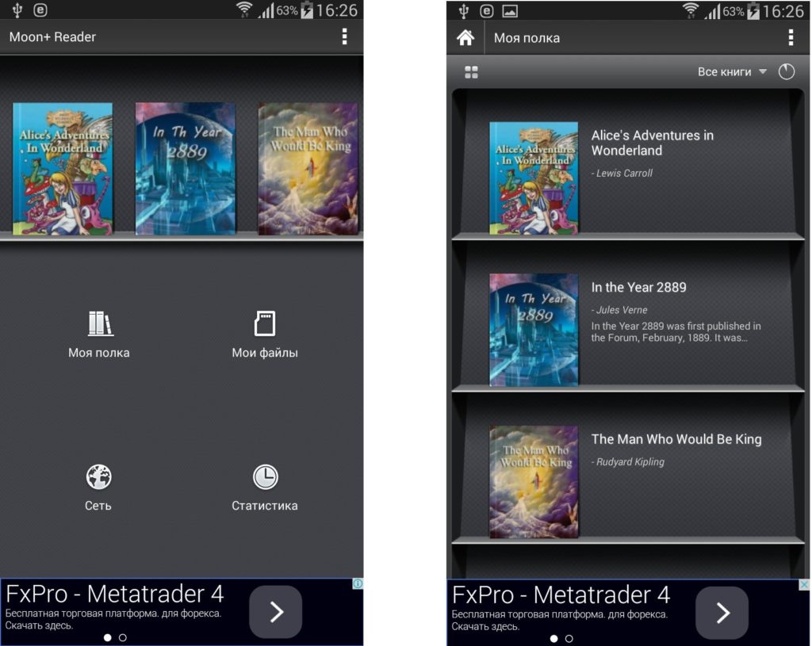The width and height of the screenshot is (812, 646).
Task: Switch shelf to grid view icon
Action: pyautogui.click(x=471, y=72)
